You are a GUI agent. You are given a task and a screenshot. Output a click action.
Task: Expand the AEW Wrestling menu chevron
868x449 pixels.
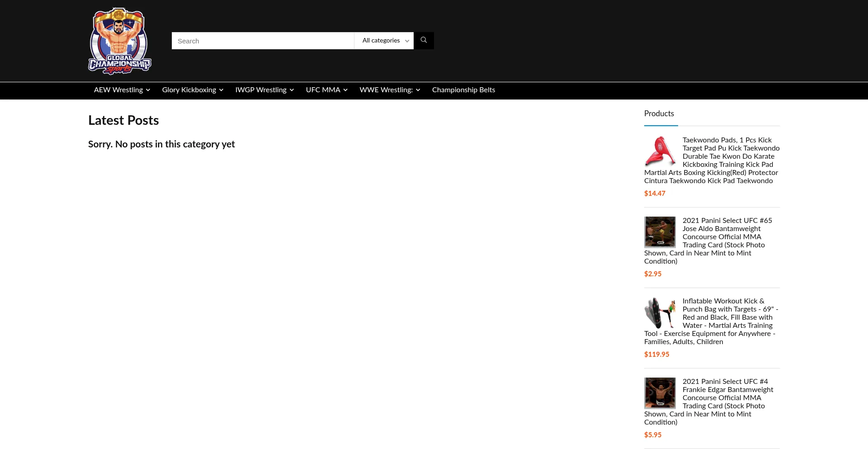click(x=148, y=90)
